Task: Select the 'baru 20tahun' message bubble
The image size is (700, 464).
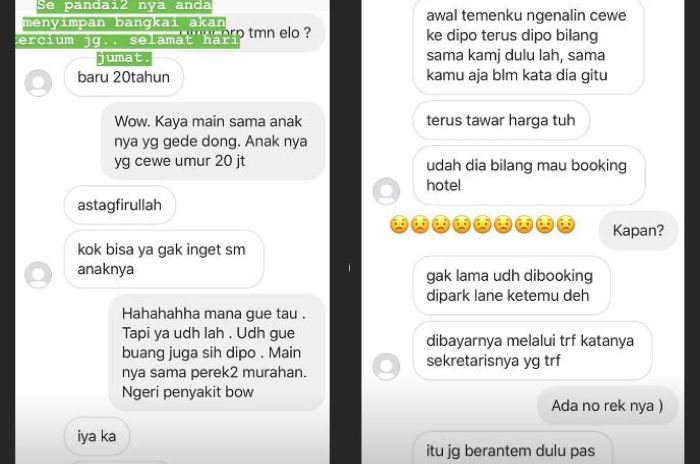Action: click(x=124, y=77)
